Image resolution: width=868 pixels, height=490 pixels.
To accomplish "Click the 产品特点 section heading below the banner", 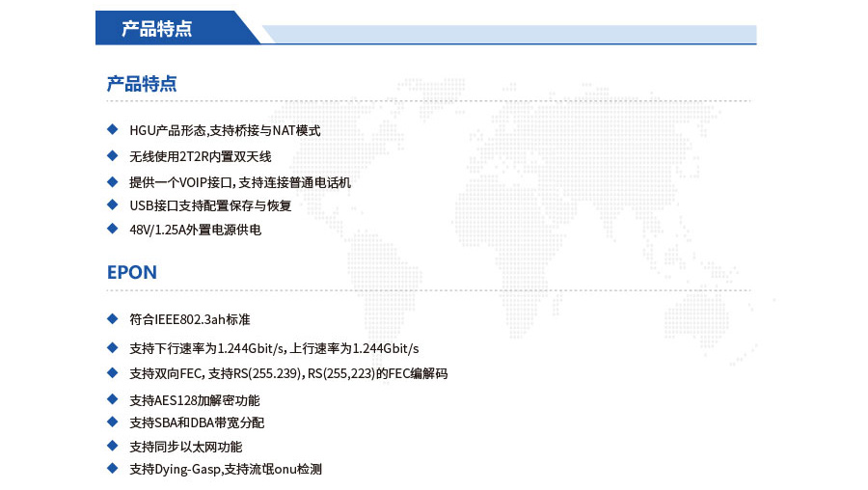I will [x=142, y=84].
